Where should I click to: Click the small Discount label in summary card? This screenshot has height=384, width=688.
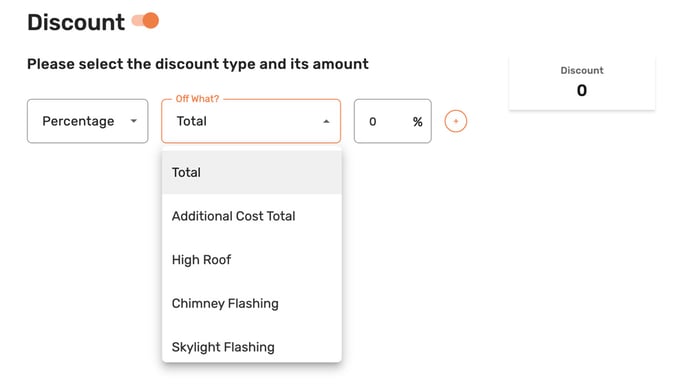coord(582,70)
